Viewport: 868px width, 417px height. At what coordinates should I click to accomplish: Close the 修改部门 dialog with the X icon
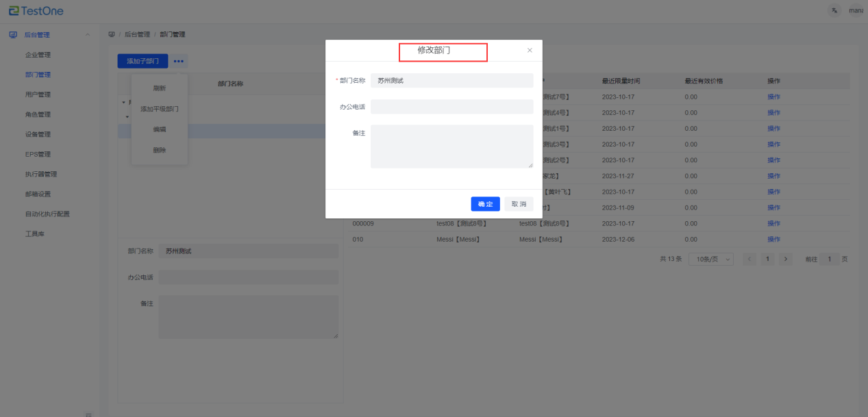[530, 51]
